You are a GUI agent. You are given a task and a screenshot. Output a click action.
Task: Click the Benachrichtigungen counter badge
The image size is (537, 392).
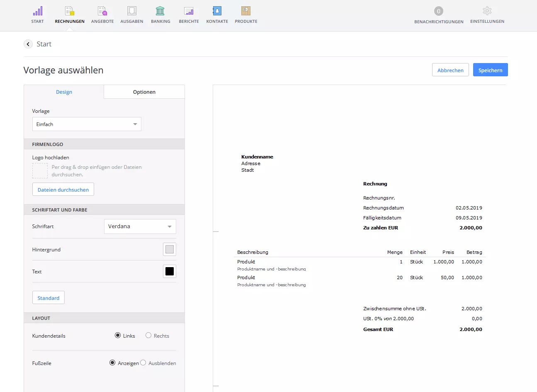pos(439,11)
